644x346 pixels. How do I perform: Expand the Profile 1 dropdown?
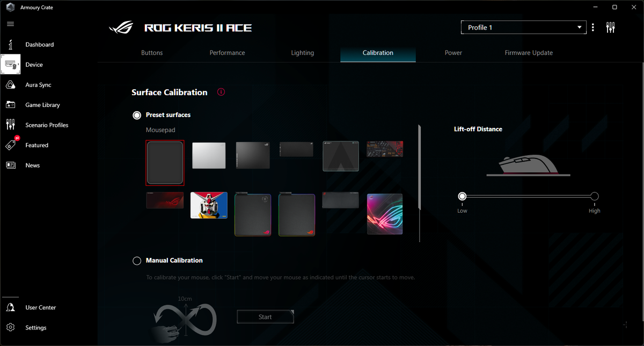524,27
